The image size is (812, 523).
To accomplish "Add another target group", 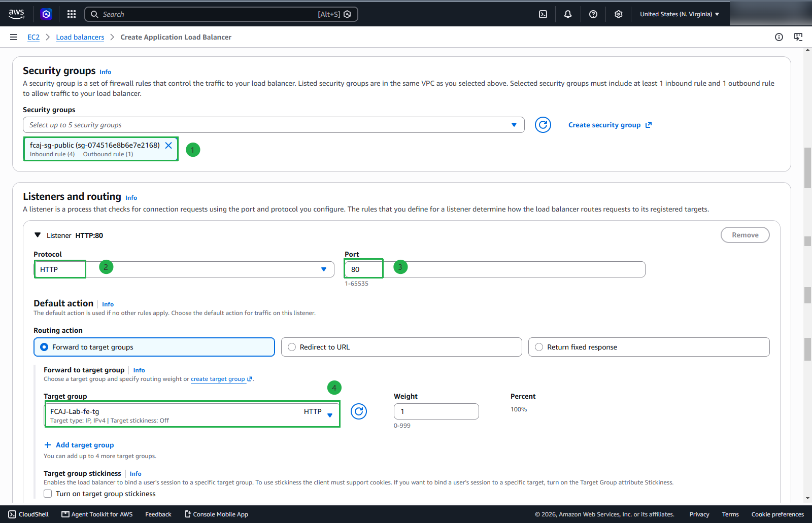I will tap(79, 445).
